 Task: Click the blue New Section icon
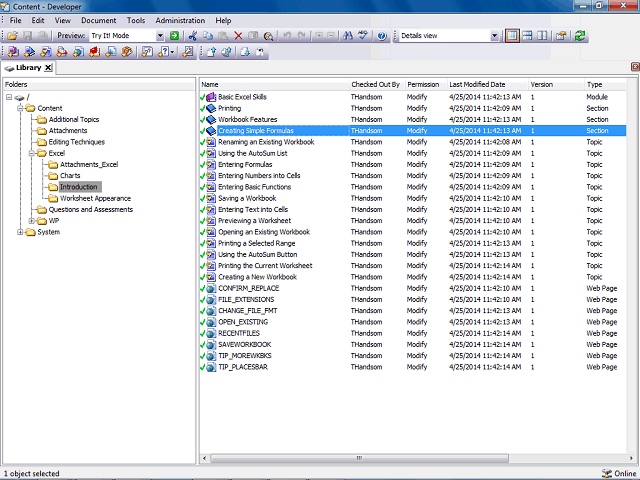click(x=29, y=52)
